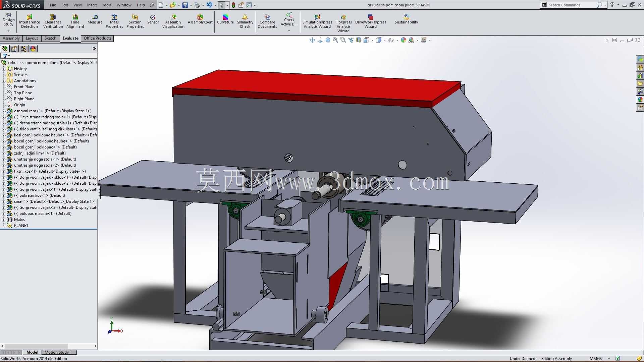The image size is (644, 362).
Task: Open AssemblyXpert
Action: click(x=200, y=19)
